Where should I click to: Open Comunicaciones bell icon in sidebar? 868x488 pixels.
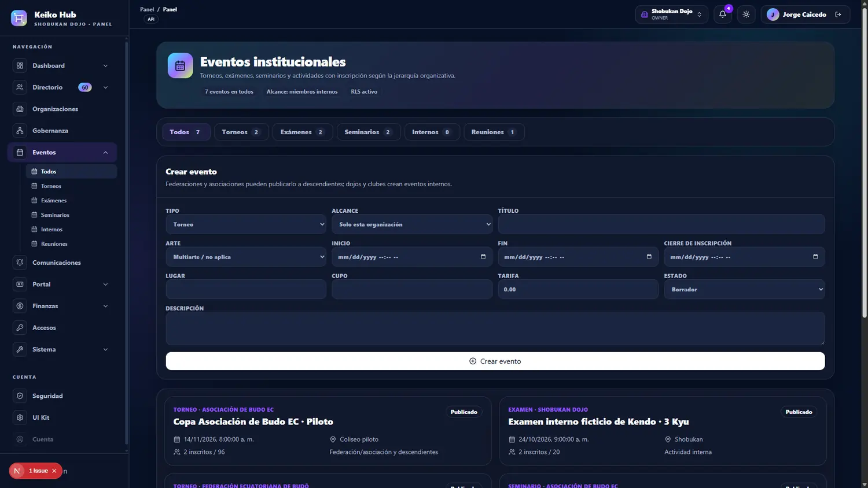(20, 263)
